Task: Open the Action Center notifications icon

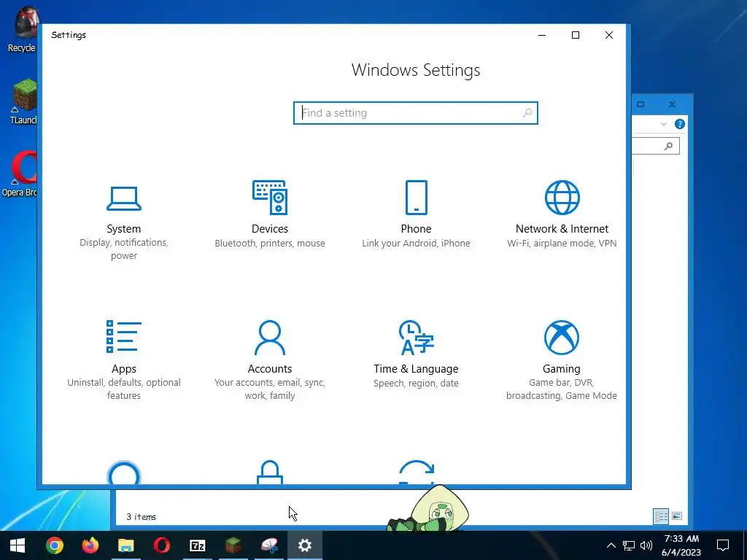Action: pyautogui.click(x=723, y=545)
